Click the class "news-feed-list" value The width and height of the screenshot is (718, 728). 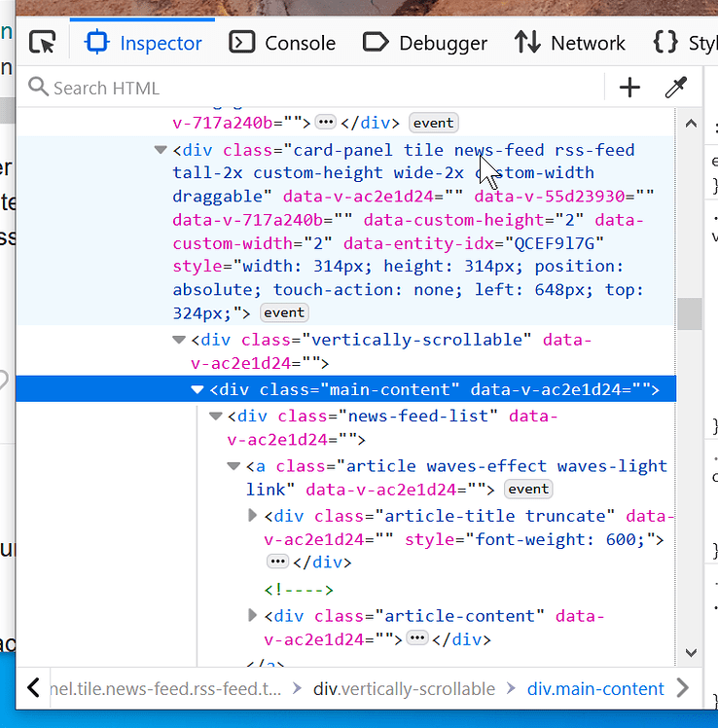tap(418, 416)
